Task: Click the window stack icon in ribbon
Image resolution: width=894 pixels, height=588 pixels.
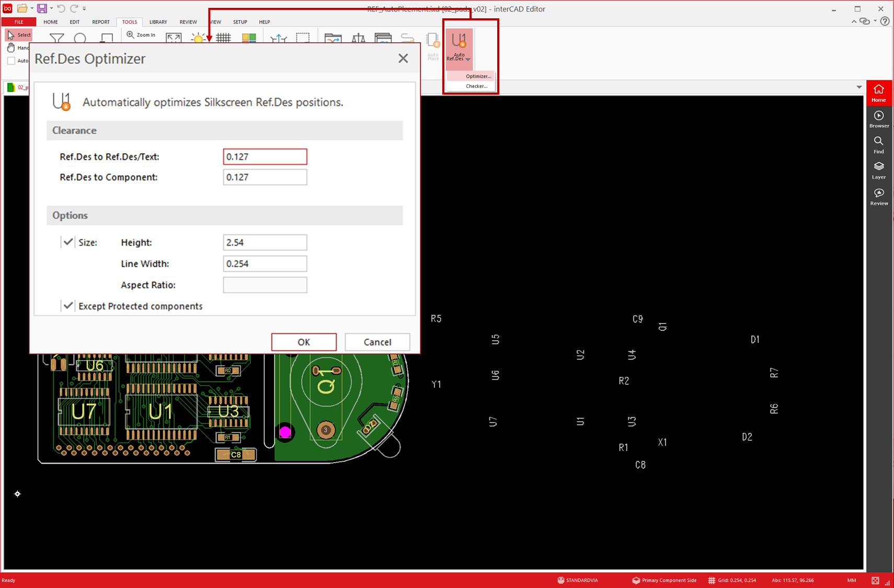Action: click(383, 38)
